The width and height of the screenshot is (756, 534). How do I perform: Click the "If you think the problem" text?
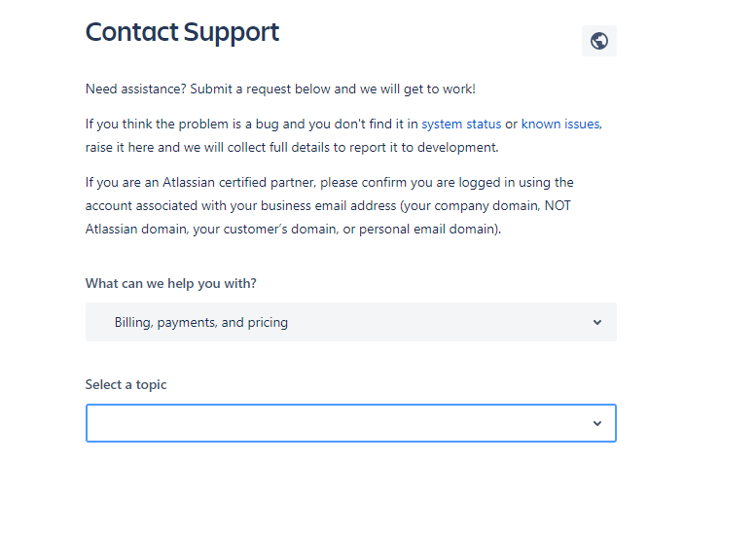[x=156, y=125]
